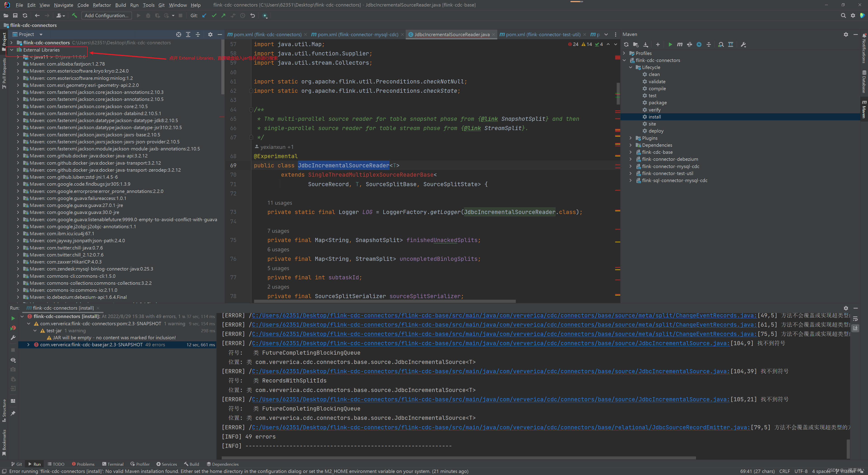
Task: Select install lifecycle phase in Maven
Action: pos(654,117)
